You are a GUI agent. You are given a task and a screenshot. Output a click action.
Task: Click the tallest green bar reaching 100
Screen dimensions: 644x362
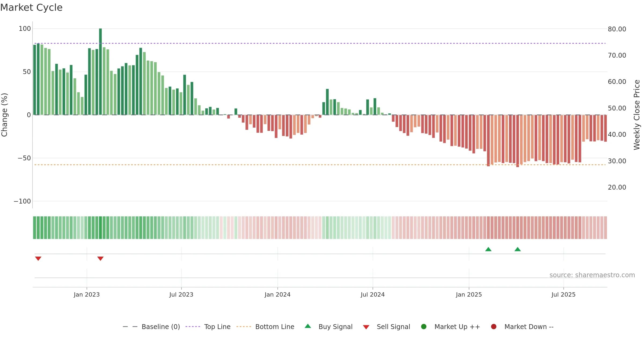(100, 72)
